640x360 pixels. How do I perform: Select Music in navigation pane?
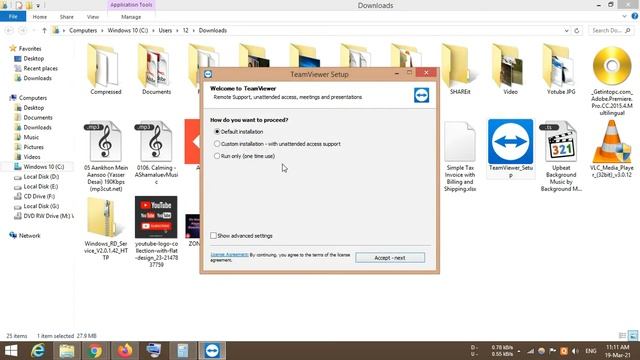(31, 137)
